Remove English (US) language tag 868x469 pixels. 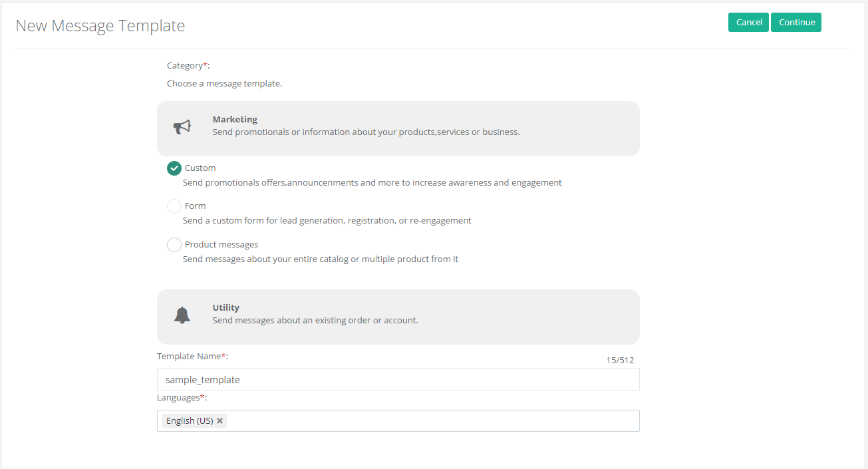point(220,421)
